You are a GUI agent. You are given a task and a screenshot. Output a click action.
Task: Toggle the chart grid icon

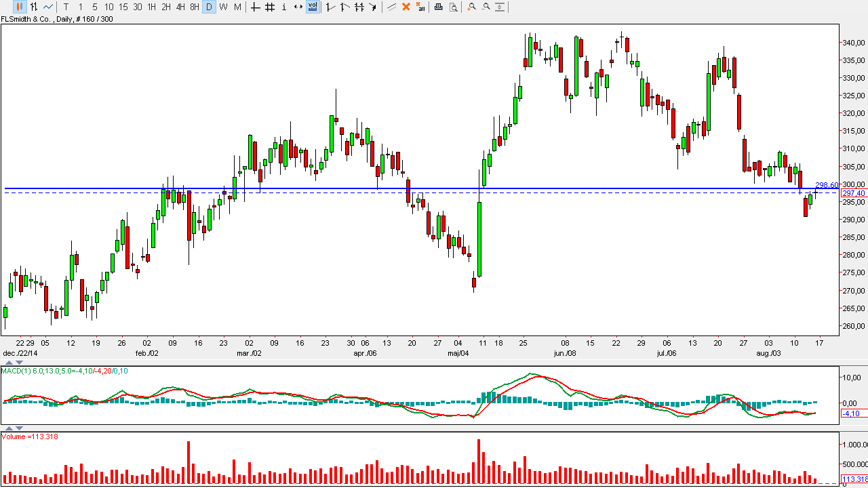pos(269,7)
